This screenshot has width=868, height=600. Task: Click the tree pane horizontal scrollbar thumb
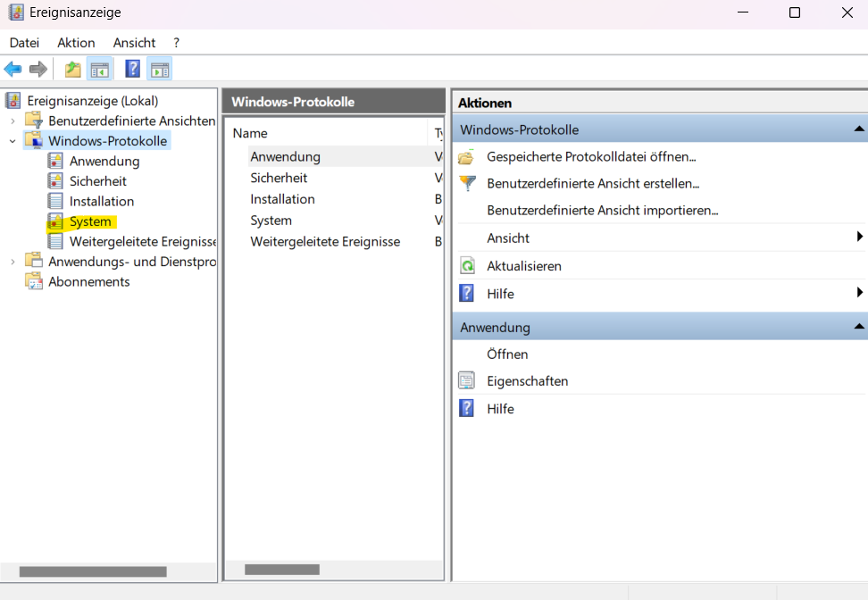93,571
